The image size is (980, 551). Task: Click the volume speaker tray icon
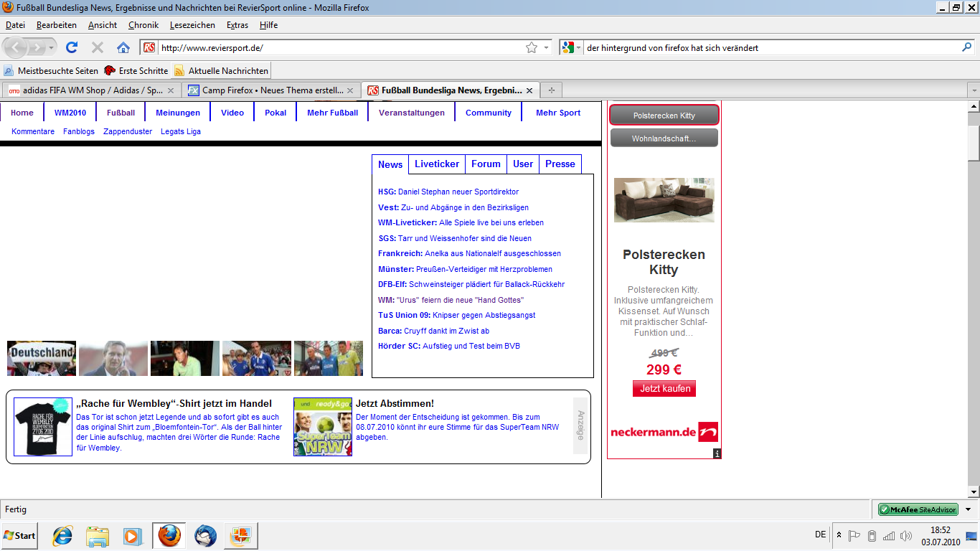[906, 536]
